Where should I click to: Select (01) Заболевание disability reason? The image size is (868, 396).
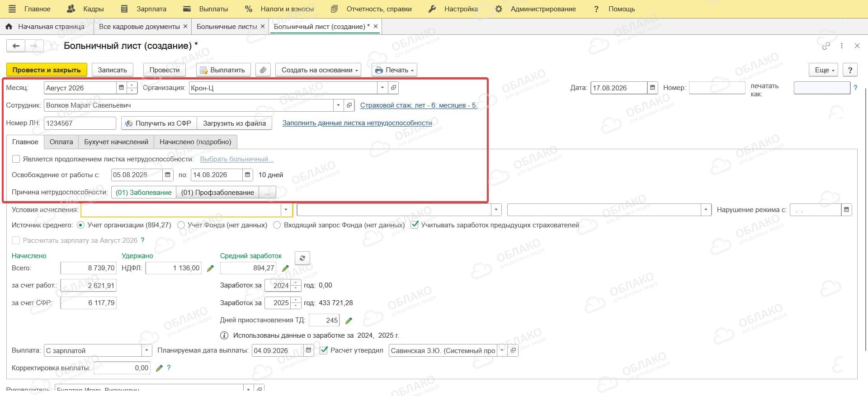click(x=144, y=193)
